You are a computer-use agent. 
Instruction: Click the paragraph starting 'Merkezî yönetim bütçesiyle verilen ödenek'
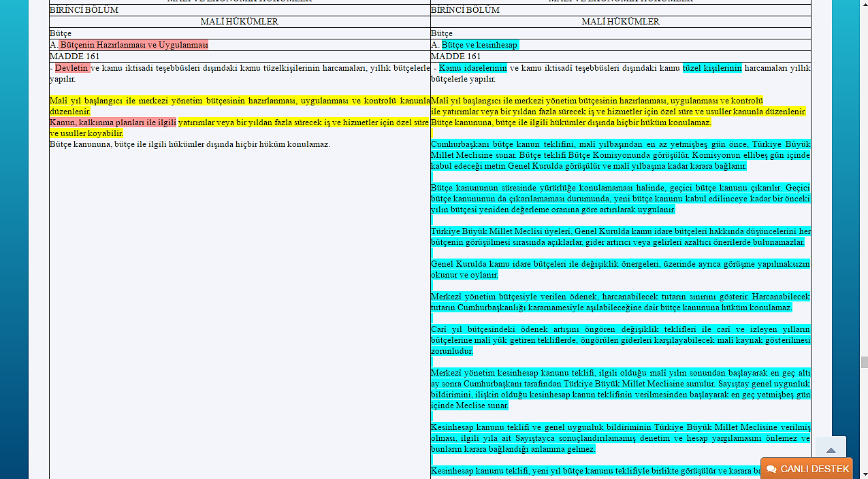click(620, 302)
